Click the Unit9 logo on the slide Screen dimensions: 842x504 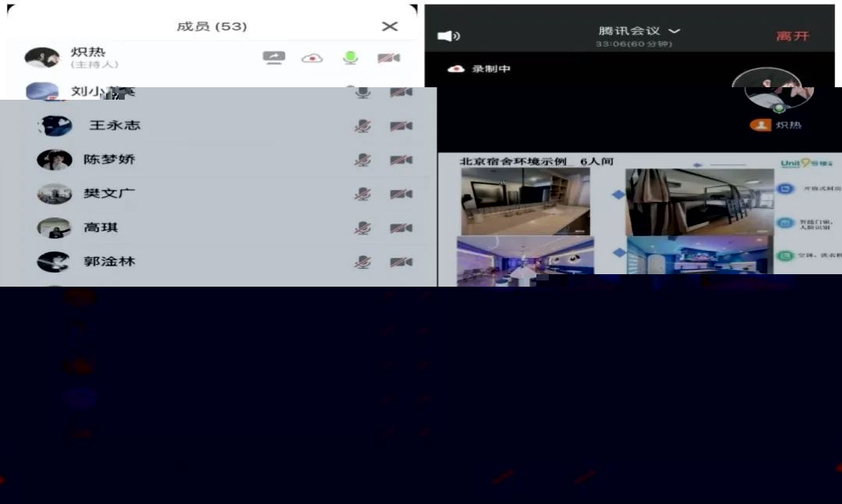click(x=806, y=163)
